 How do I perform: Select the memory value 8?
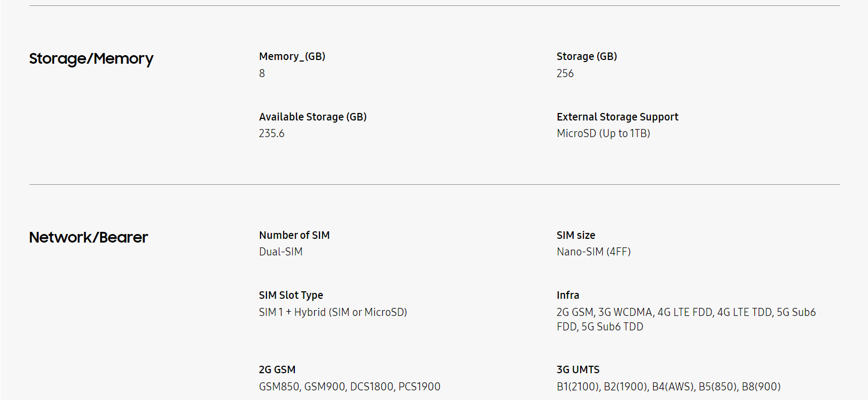262,73
